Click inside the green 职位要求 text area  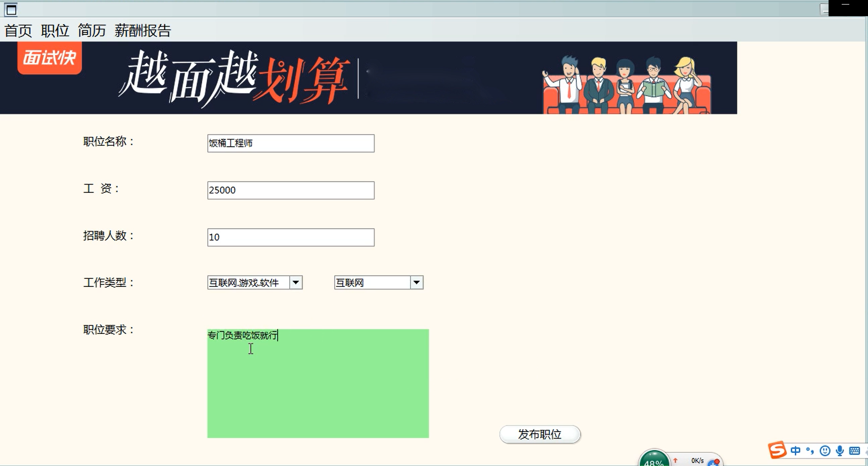click(318, 384)
